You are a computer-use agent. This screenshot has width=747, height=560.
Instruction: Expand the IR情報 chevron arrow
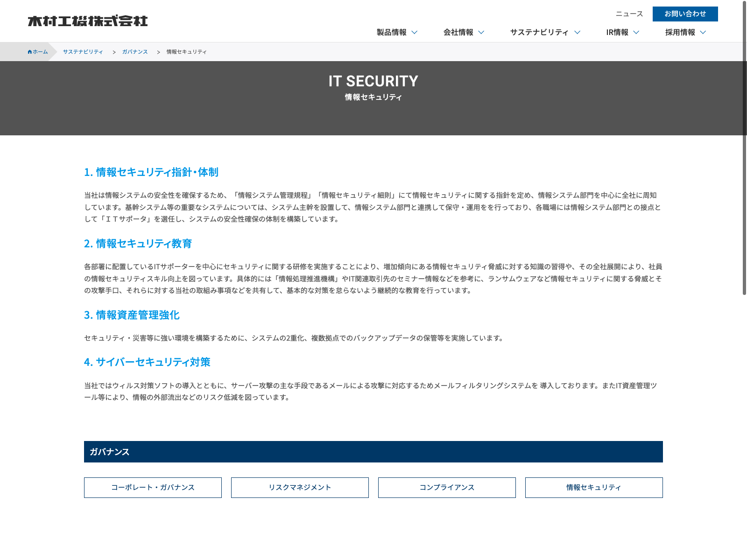click(636, 32)
